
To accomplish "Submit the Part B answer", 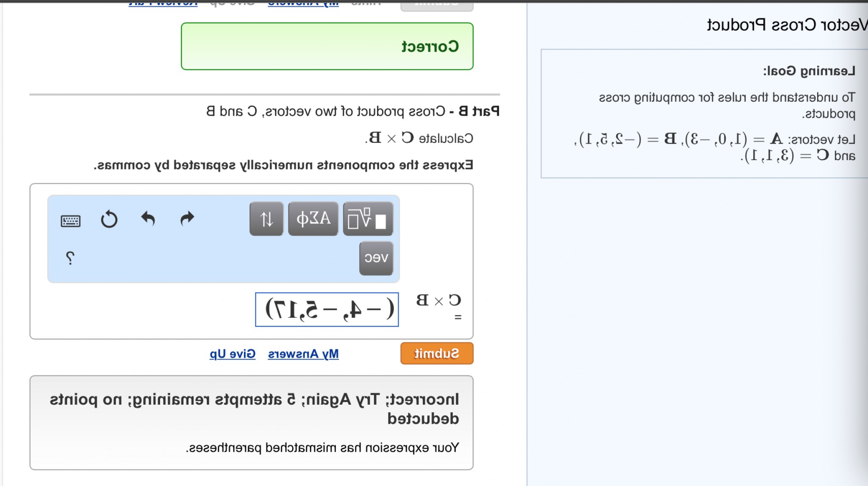I will tap(436, 353).
